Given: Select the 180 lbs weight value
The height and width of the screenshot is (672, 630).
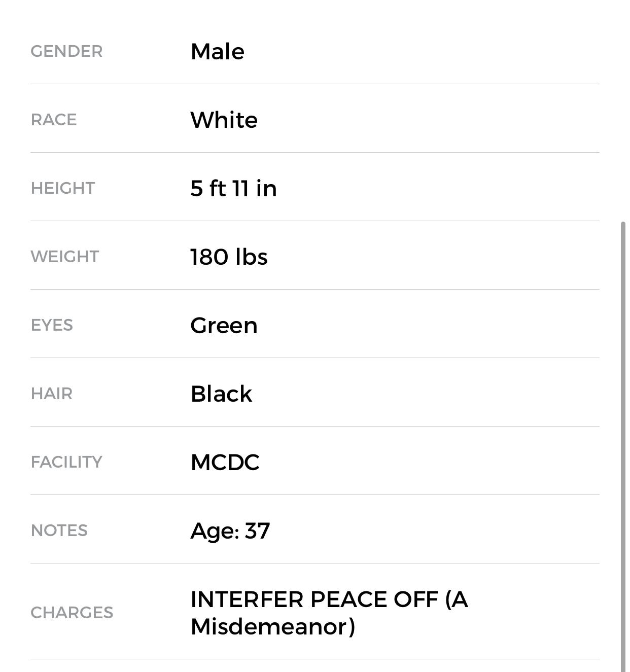Looking at the screenshot, I should [x=229, y=257].
